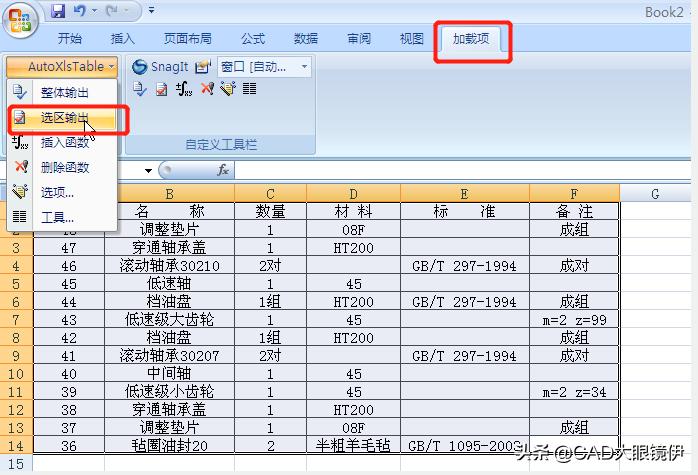
Task: Click cell containing 穿通轴承盖 in row 3
Action: pos(169,248)
